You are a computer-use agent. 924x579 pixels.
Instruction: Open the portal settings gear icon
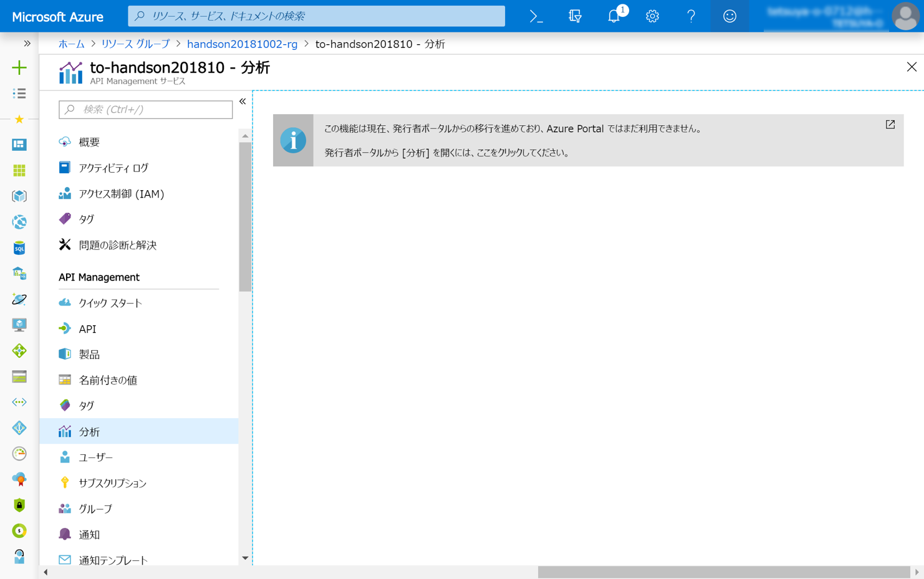click(x=652, y=16)
